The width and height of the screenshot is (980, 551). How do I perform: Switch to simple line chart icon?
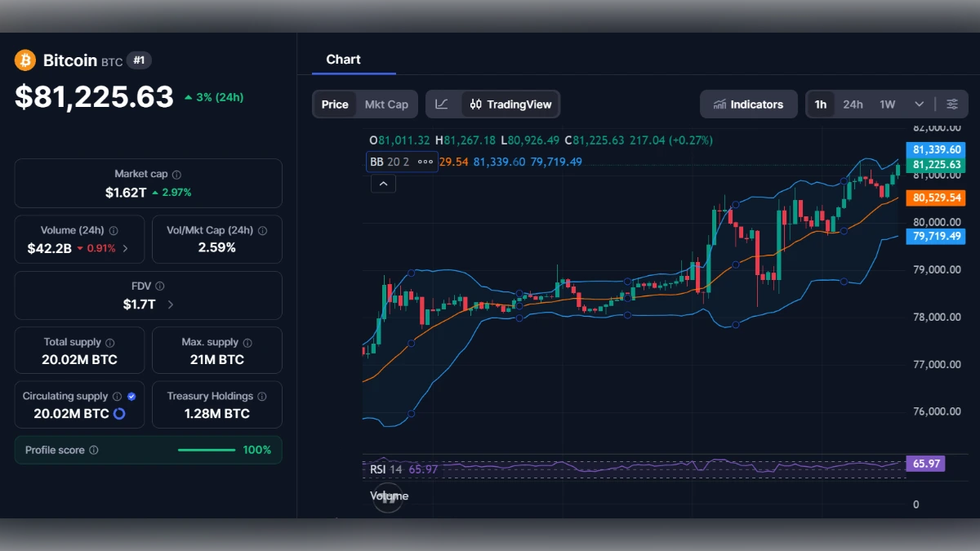click(442, 104)
